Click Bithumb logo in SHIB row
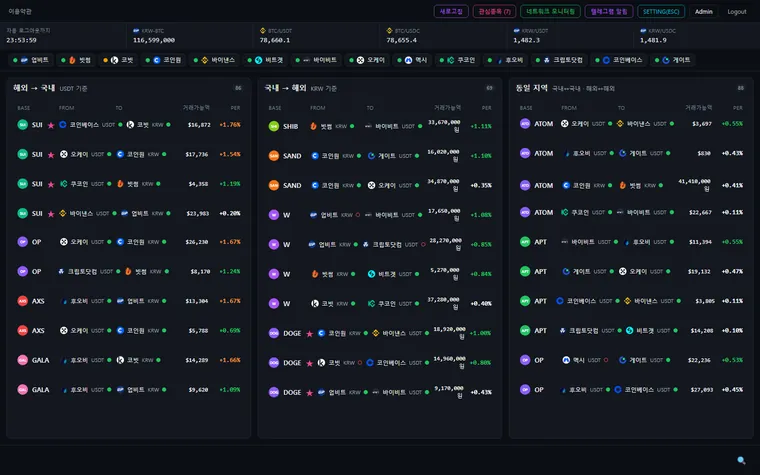760x475 pixels. click(314, 126)
